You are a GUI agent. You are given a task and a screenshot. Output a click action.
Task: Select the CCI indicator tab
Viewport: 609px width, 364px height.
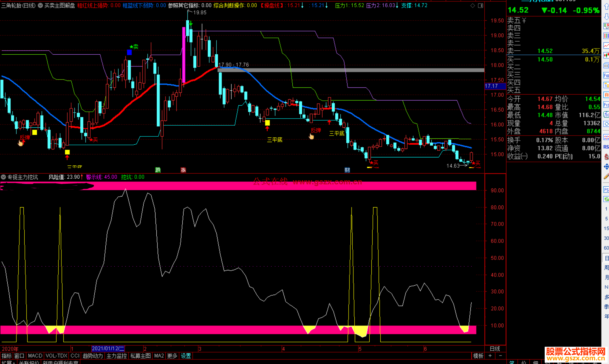[75, 356]
